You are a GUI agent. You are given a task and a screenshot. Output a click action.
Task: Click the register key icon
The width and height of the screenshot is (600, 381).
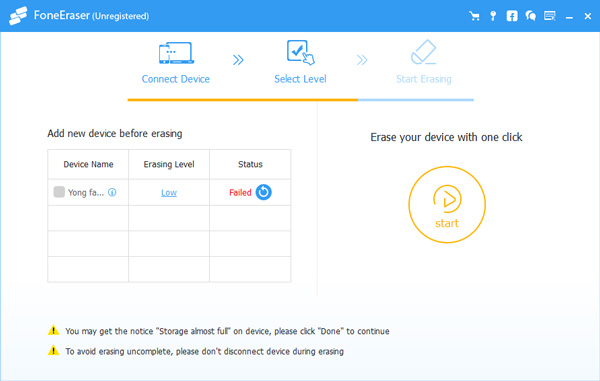click(493, 16)
